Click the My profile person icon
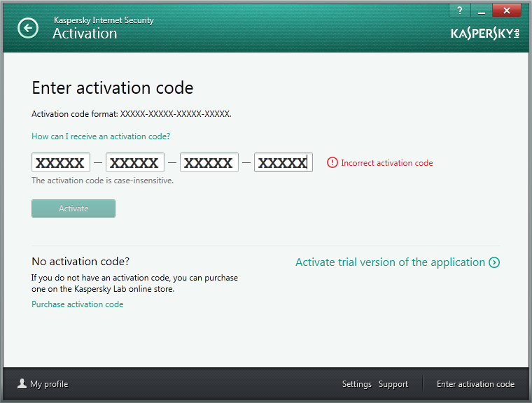Screen dimensions: 532x403 (22, 383)
